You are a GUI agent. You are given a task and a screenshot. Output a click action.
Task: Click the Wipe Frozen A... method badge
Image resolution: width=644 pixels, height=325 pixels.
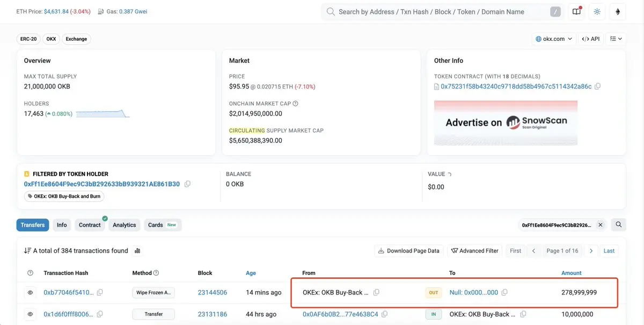click(153, 293)
